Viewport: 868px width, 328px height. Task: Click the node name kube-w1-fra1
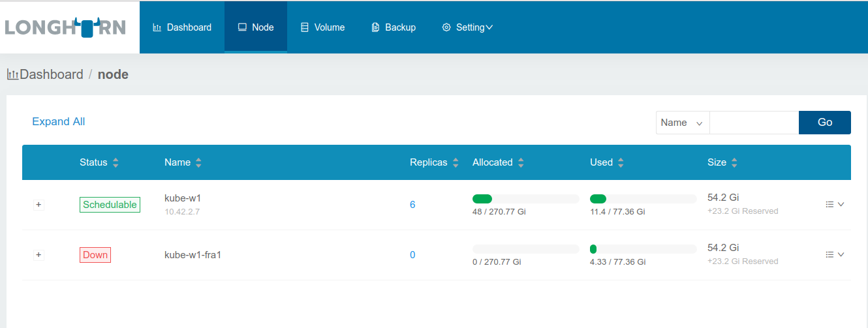(x=193, y=255)
